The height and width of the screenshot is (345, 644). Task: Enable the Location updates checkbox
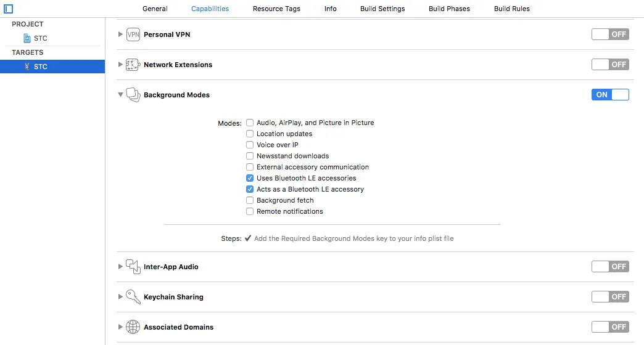pos(250,134)
